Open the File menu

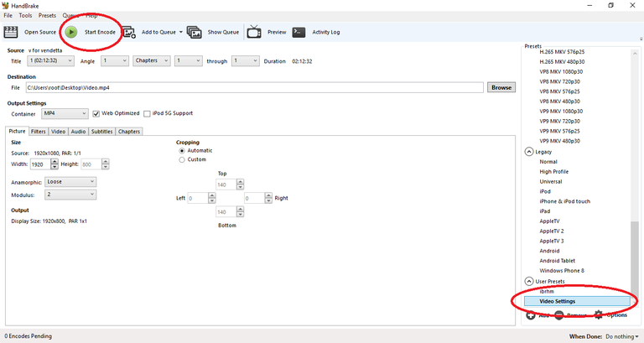point(8,15)
